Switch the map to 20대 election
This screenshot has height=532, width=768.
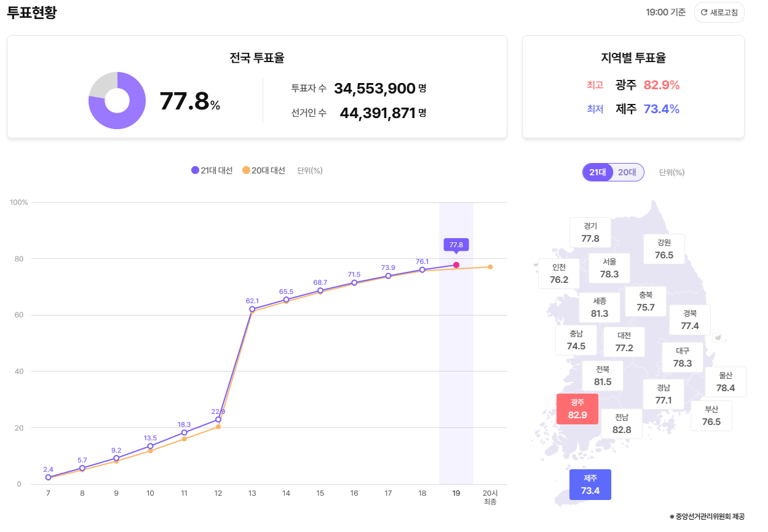627,172
